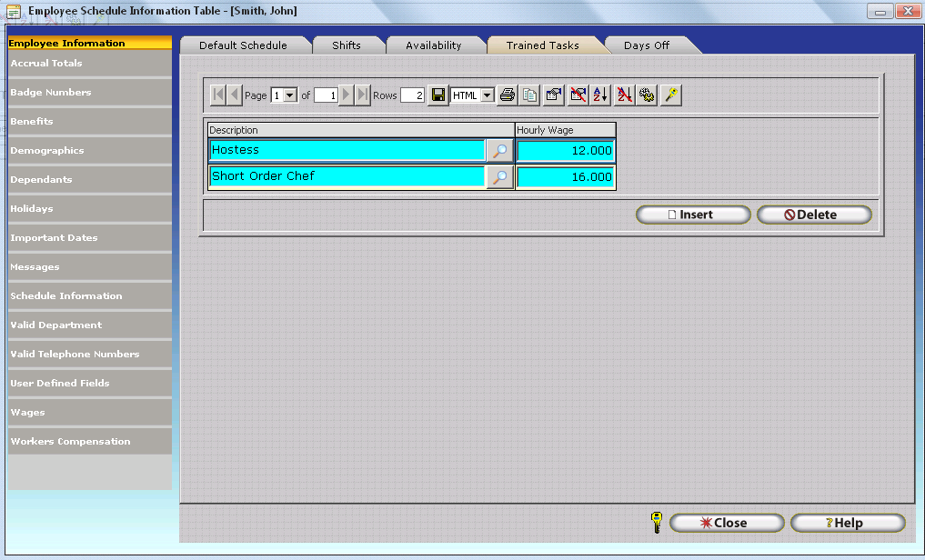The width and height of the screenshot is (925, 560).
Task: Open the Days Off tab
Action: pos(647,45)
